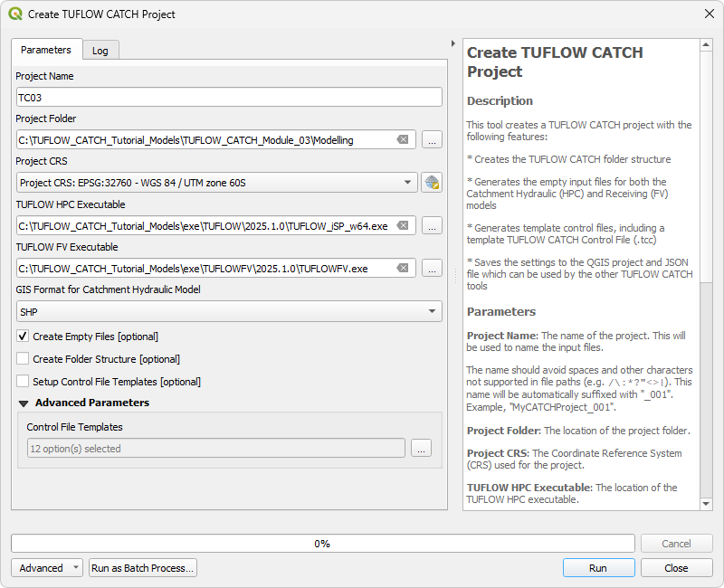Click the Project Name input field
The image size is (724, 588).
click(x=229, y=98)
